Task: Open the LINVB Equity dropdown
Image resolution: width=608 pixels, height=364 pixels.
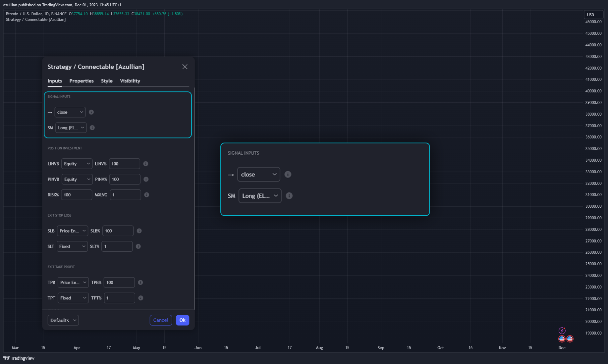Action: click(77, 164)
